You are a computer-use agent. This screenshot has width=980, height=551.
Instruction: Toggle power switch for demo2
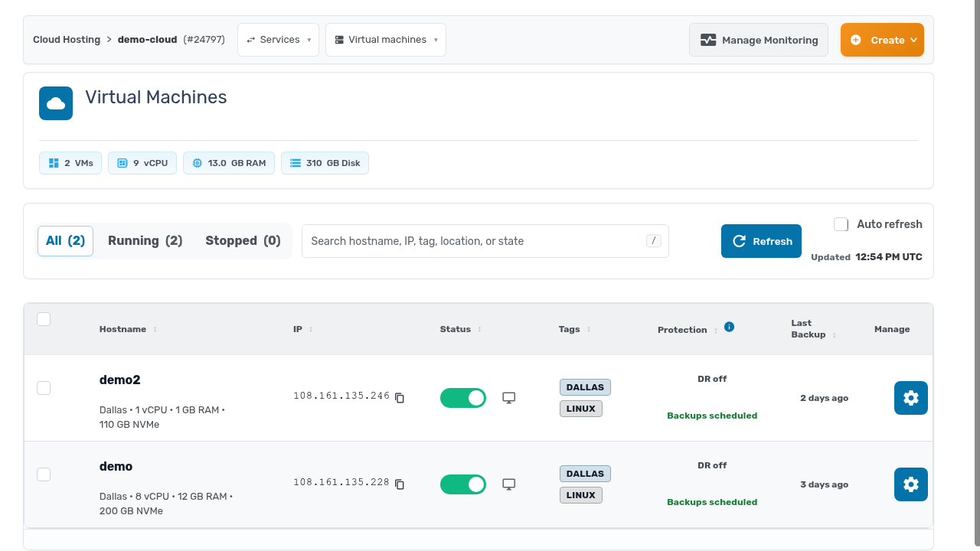coord(463,398)
